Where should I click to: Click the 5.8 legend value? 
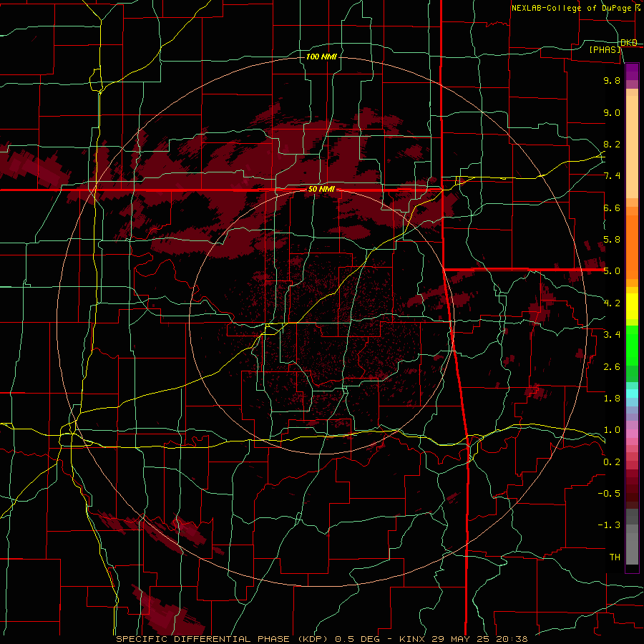pos(612,240)
